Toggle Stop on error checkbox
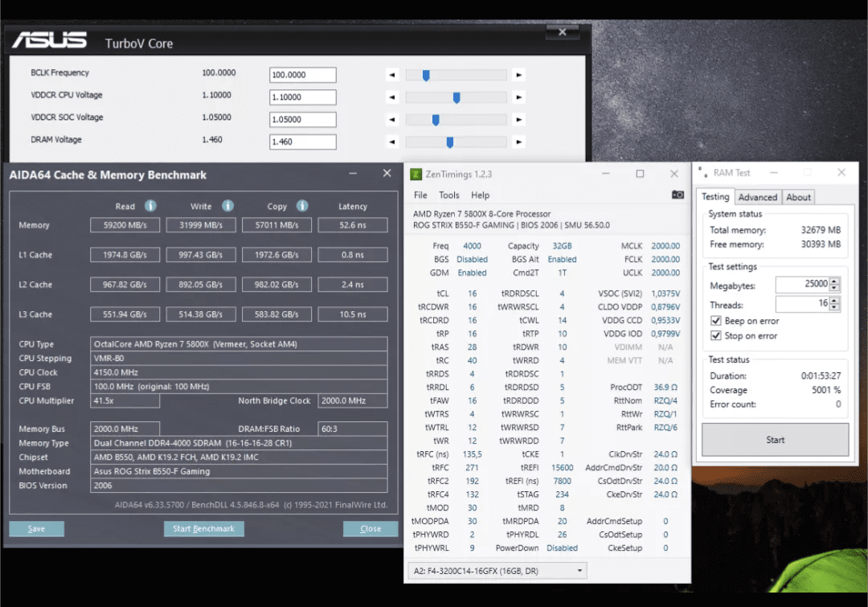This screenshot has width=868, height=607. point(716,335)
